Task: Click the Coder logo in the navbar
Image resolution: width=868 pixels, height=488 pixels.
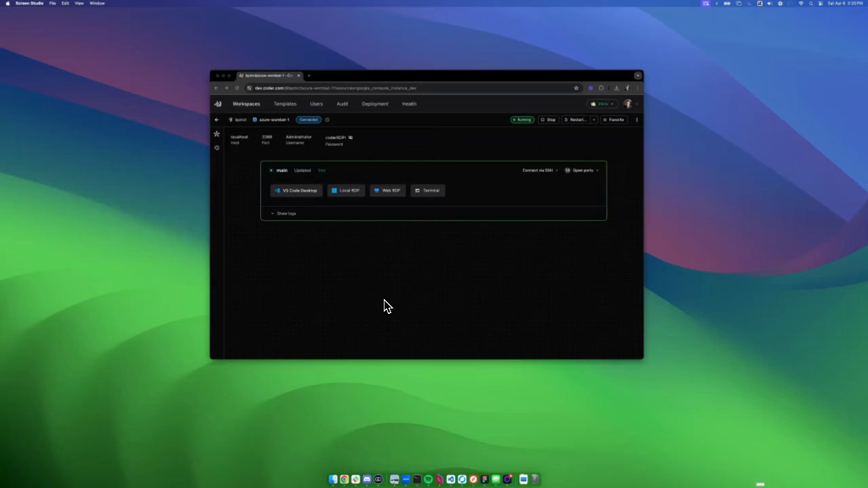Action: coord(218,104)
